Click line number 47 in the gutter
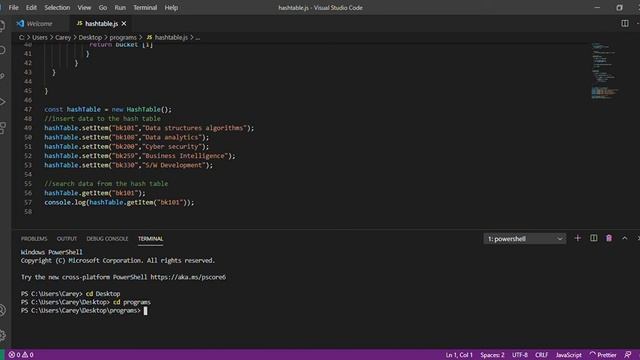 point(28,109)
